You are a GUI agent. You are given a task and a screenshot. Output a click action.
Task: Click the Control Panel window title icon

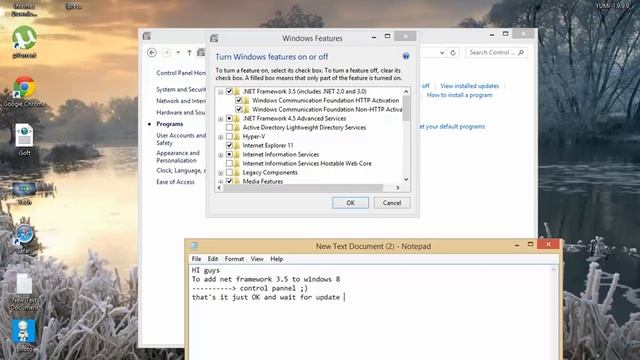(x=147, y=36)
